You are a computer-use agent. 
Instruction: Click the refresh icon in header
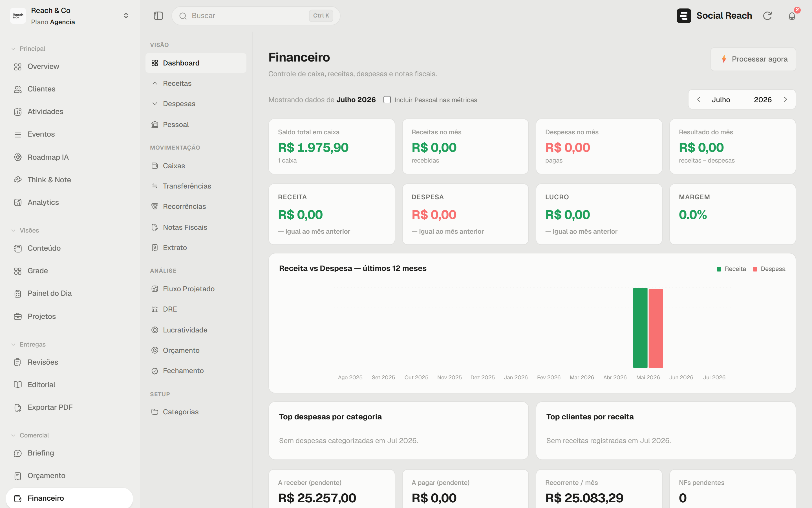pos(767,16)
